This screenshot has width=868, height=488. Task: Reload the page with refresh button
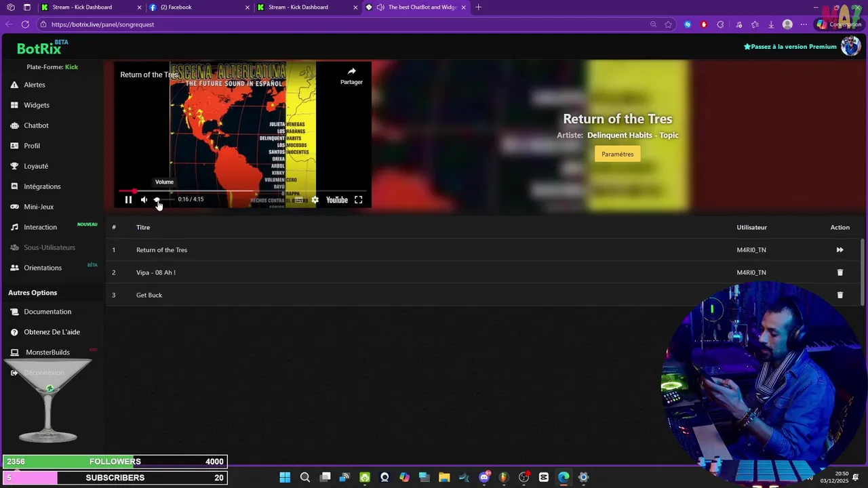(25, 24)
